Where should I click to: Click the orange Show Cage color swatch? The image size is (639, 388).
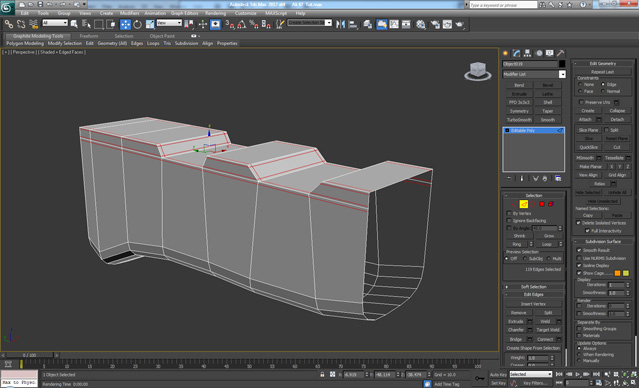(617, 273)
